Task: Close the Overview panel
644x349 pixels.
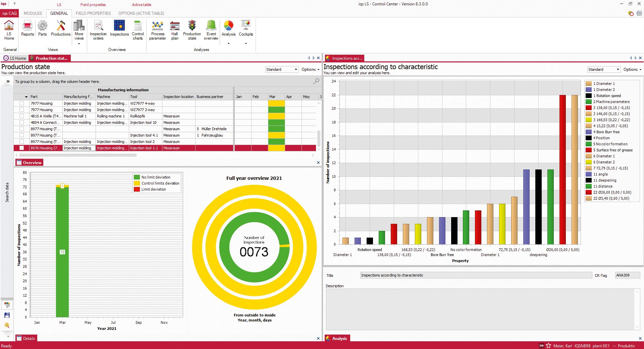Action: pos(318,162)
